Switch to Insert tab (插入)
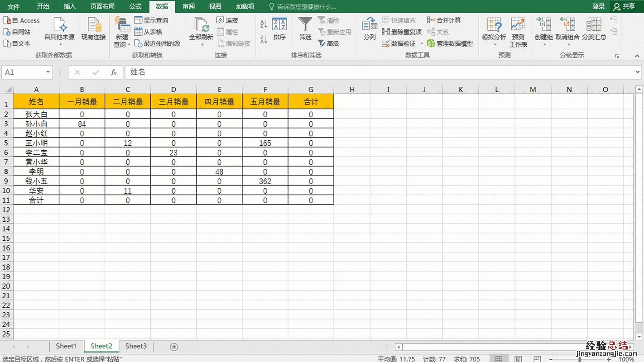 pos(70,6)
